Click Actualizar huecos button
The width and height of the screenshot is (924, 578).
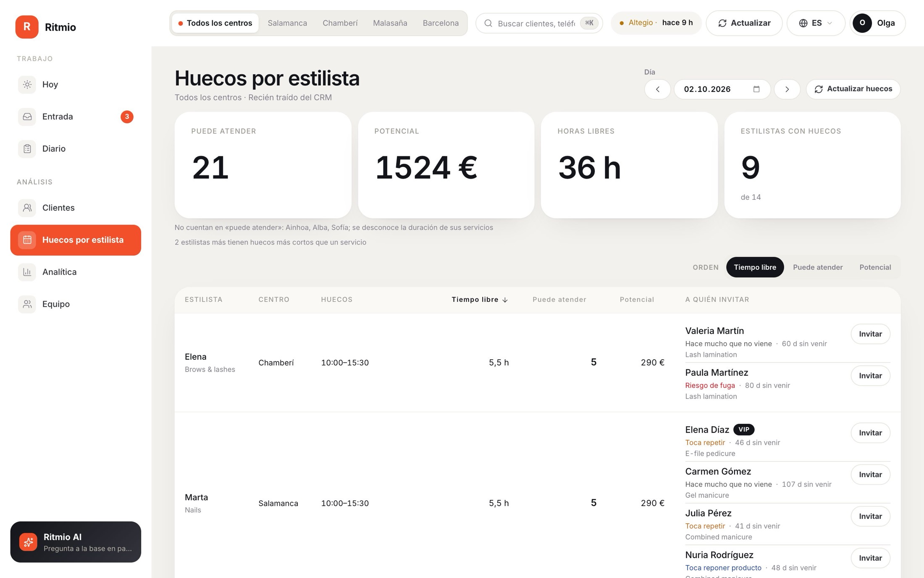click(853, 89)
